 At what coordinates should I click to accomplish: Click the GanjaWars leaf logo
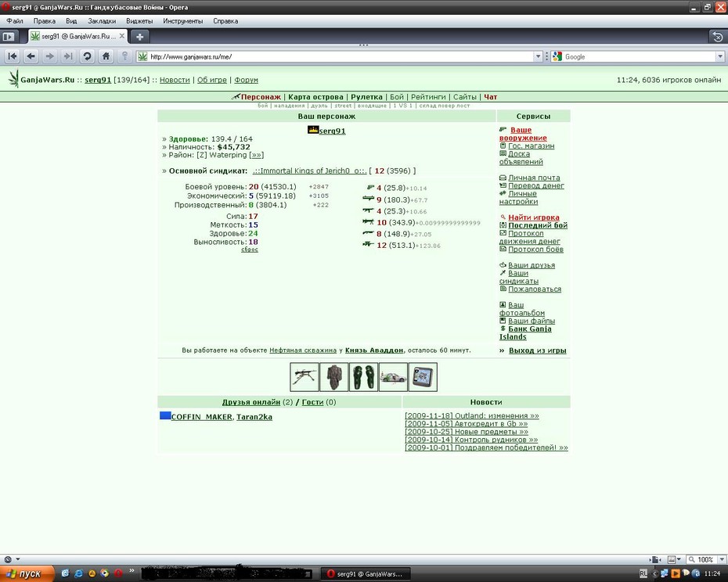(x=13, y=79)
